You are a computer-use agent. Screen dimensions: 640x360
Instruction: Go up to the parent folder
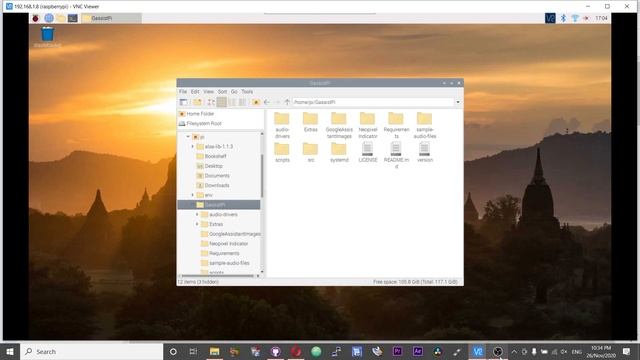(287, 102)
